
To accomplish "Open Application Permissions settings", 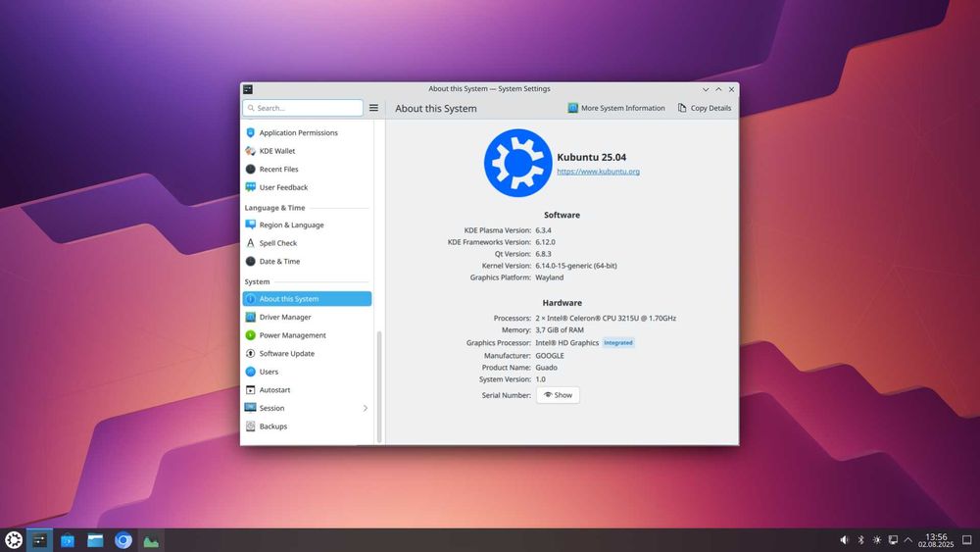I will click(x=307, y=132).
